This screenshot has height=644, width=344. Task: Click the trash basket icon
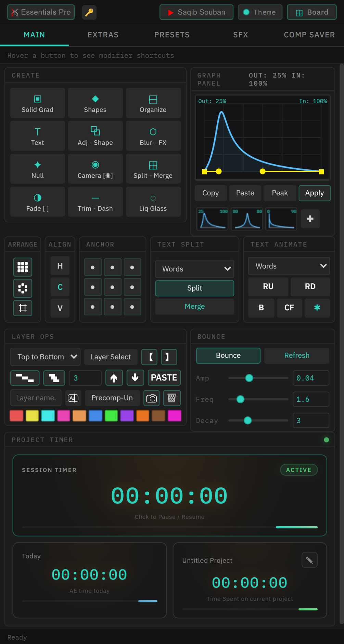[172, 398]
